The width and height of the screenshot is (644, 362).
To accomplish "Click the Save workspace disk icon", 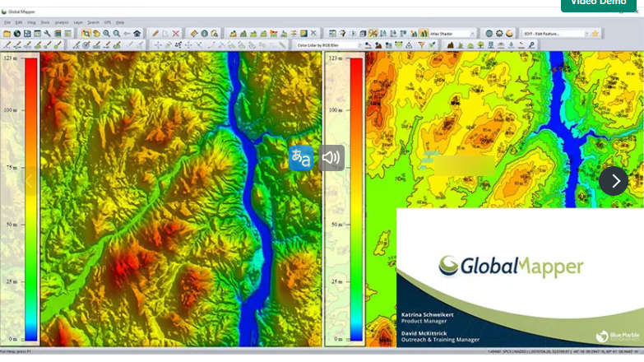I will [x=27, y=34].
